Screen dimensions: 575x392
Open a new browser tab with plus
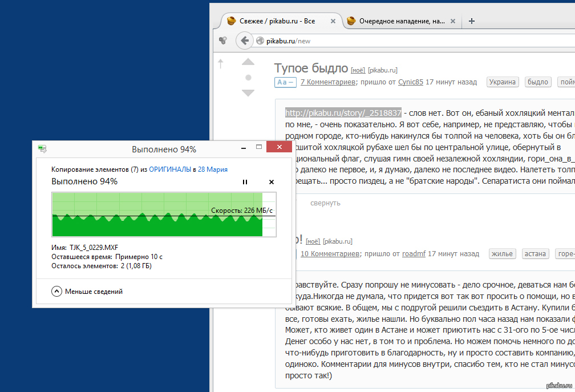pos(471,21)
